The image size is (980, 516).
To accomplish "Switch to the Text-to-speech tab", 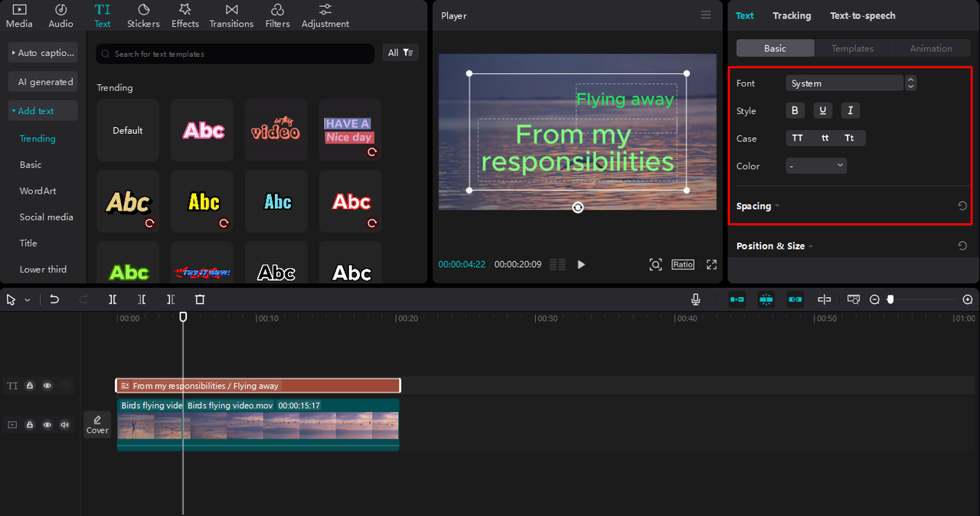I will 863,15.
